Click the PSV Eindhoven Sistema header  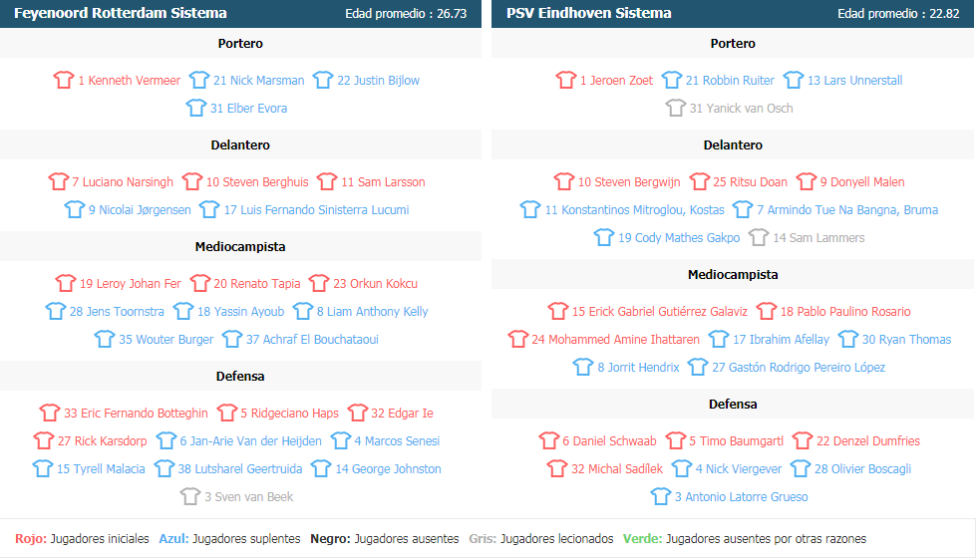click(x=589, y=13)
